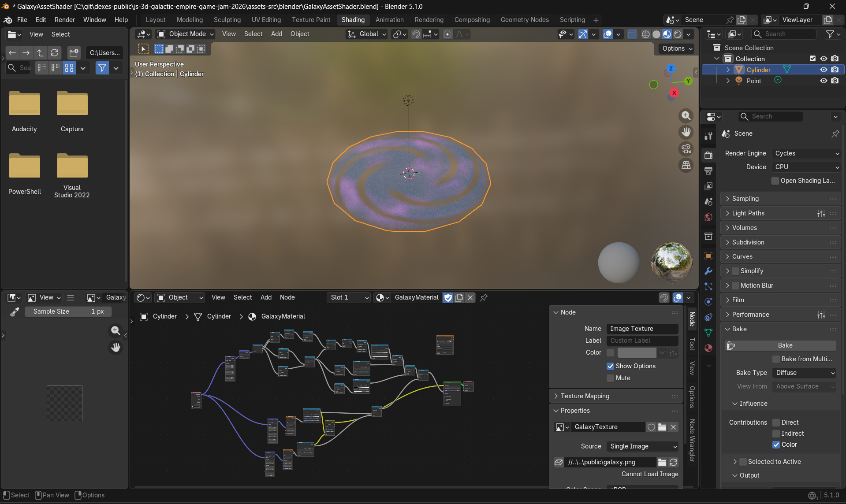Open the Node menu in shader editor

(287, 297)
